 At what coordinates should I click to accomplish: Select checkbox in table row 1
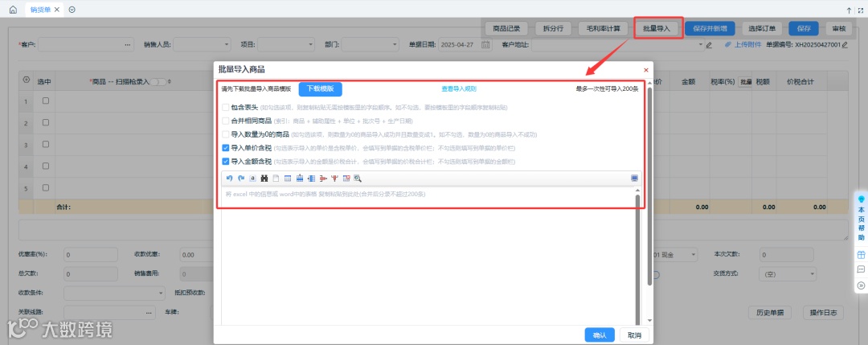coord(46,101)
